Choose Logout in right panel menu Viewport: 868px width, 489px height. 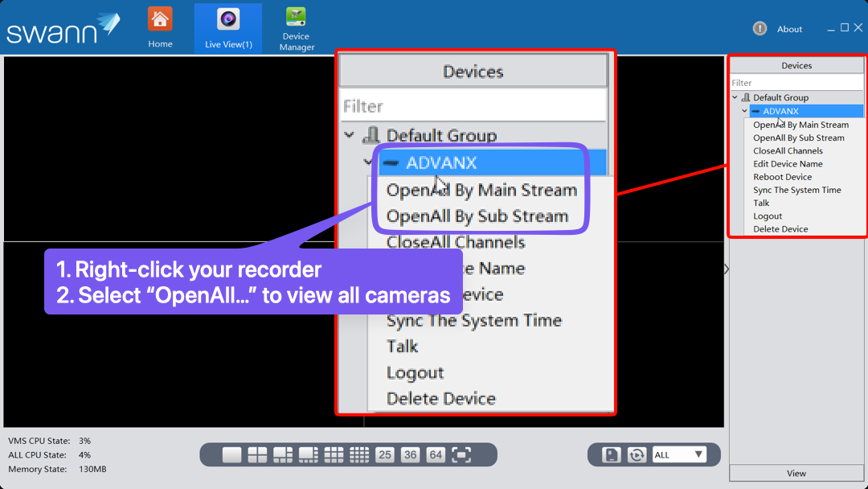tap(768, 216)
